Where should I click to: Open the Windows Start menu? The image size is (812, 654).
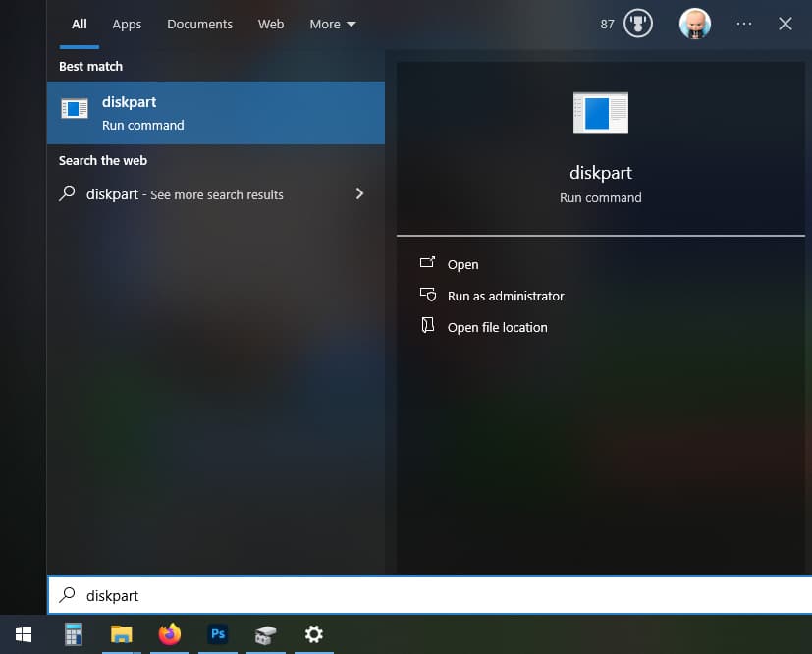24,634
